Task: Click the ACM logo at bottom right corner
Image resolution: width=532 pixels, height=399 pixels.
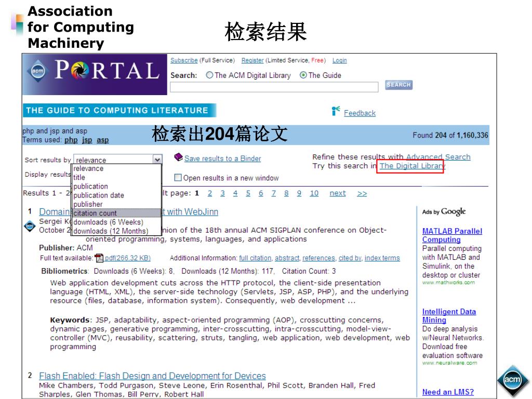Action: coord(513,380)
